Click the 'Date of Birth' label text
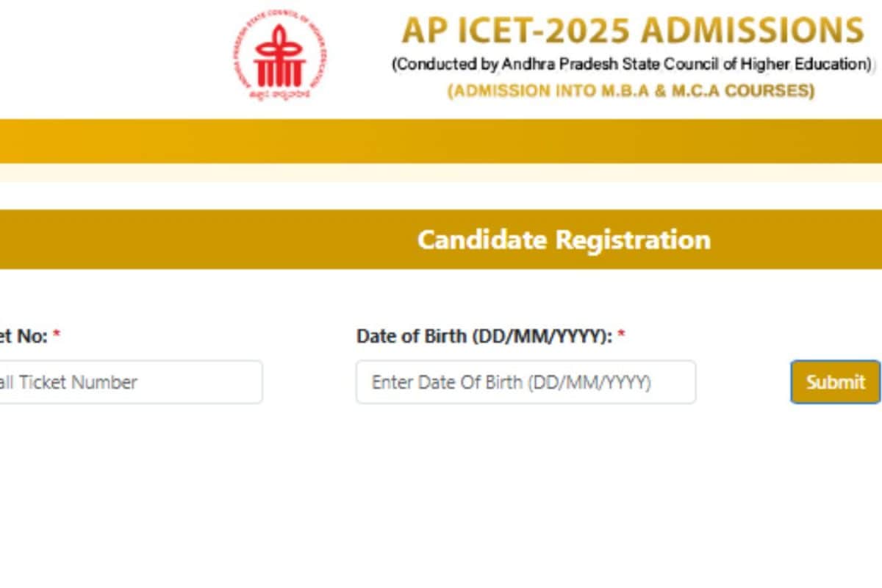Screen dimensions: 882x588 [x=411, y=337]
